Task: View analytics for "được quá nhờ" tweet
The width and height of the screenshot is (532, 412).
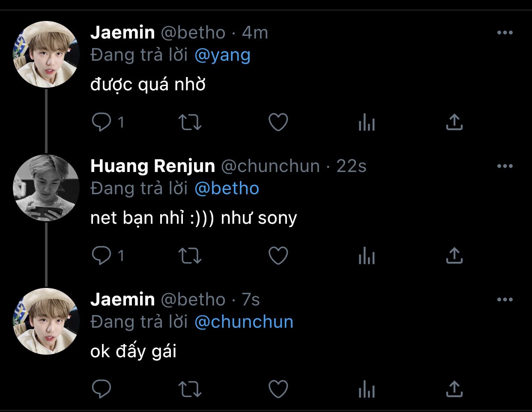Action: pos(367,123)
